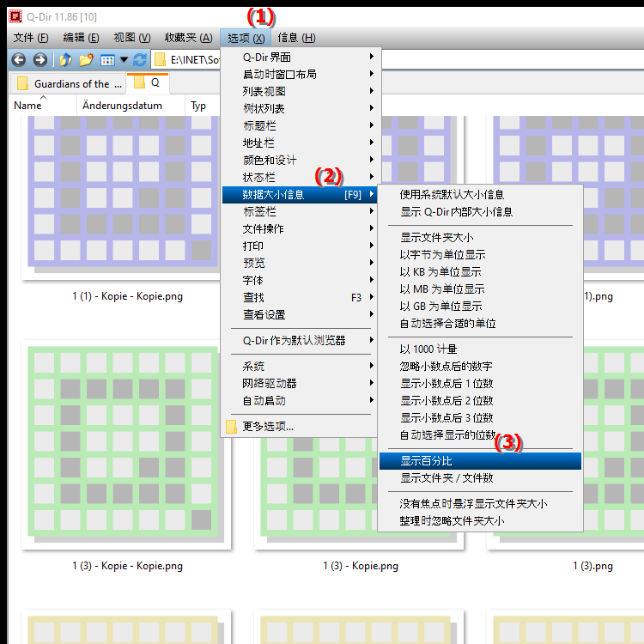The height and width of the screenshot is (644, 644).
Task: Expand the 系统 submenu
Action: pos(300,366)
